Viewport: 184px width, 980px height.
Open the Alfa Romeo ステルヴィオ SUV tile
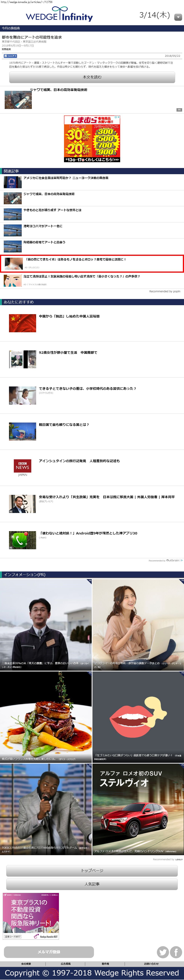tap(138, 809)
